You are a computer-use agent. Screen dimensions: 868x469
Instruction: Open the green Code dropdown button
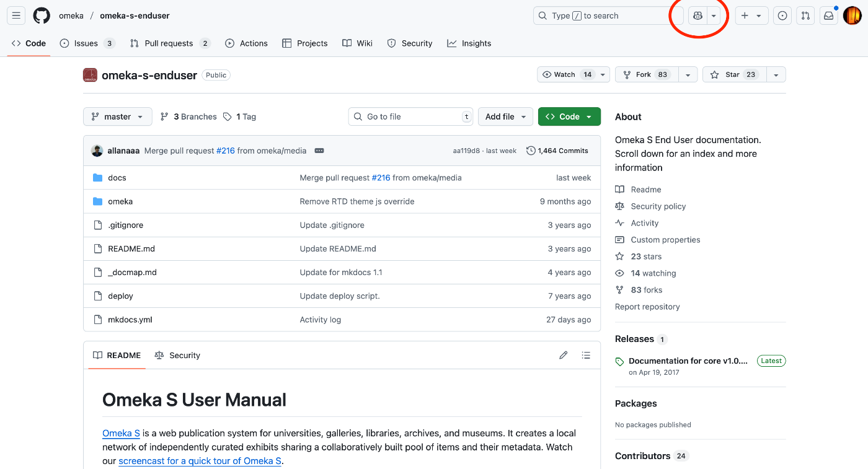(569, 116)
